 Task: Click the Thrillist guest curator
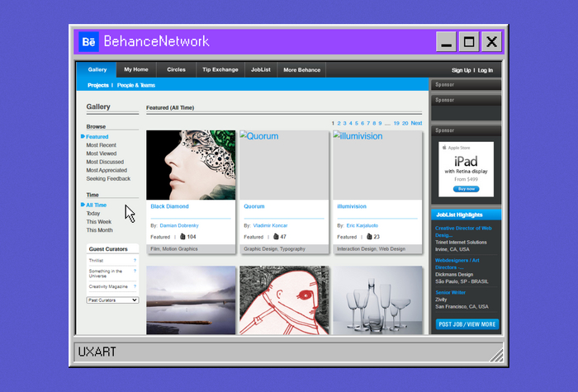coord(96,261)
